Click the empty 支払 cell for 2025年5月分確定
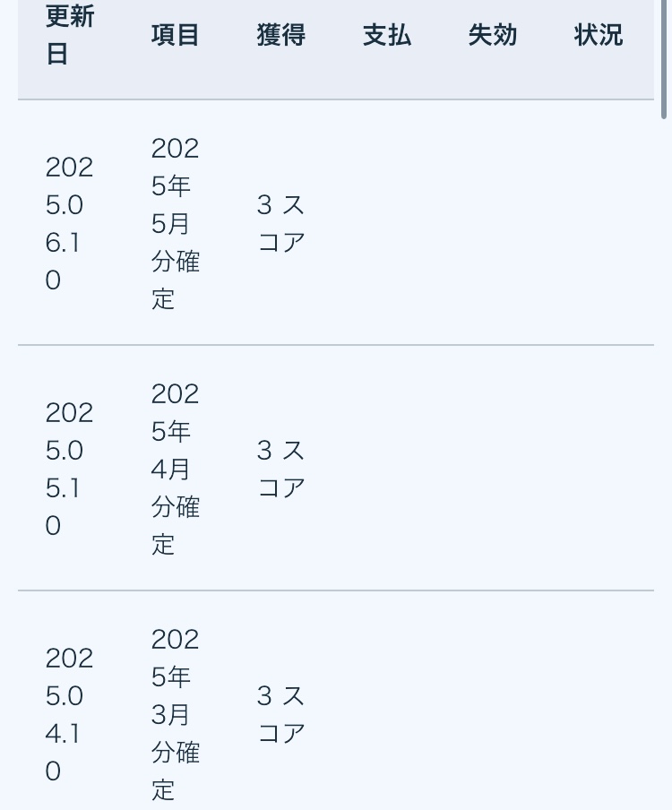 pos(386,223)
